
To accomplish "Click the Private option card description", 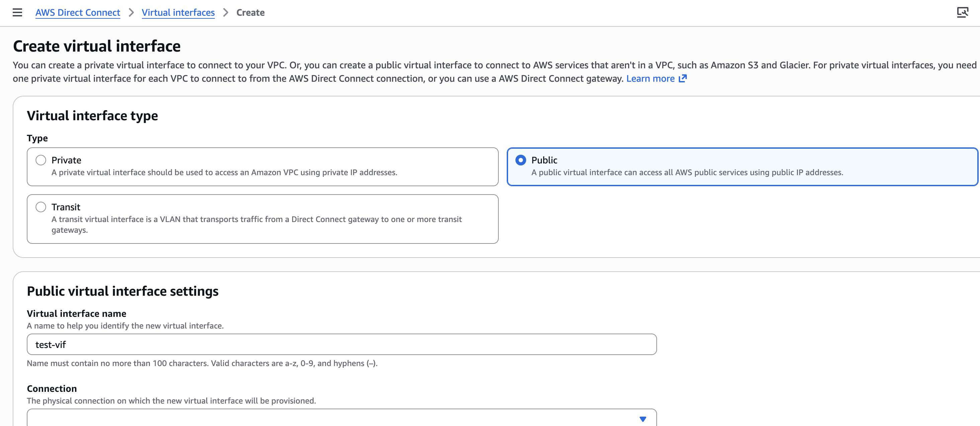I will [x=224, y=172].
